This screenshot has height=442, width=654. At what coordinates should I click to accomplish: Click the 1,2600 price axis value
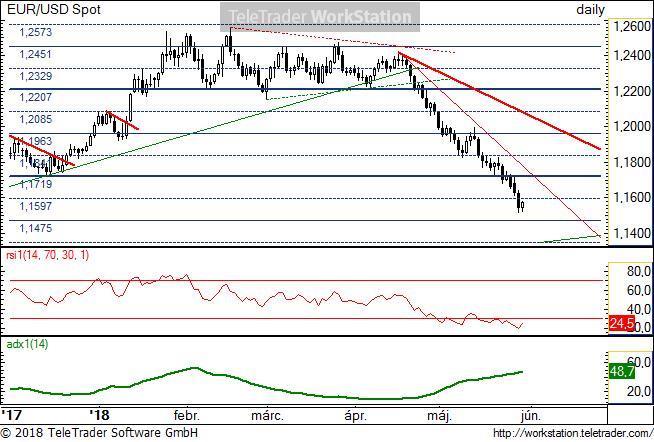pos(632,26)
